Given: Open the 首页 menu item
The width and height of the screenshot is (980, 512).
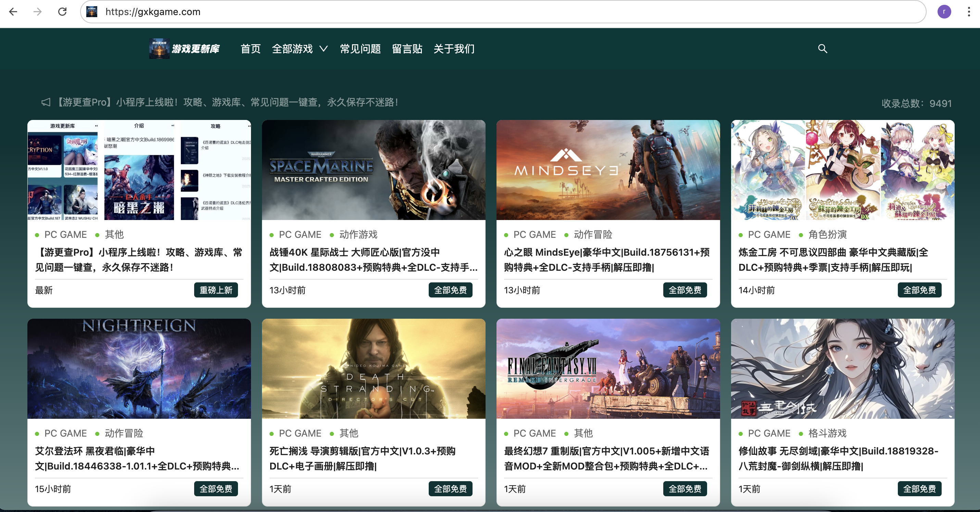Looking at the screenshot, I should (x=250, y=49).
